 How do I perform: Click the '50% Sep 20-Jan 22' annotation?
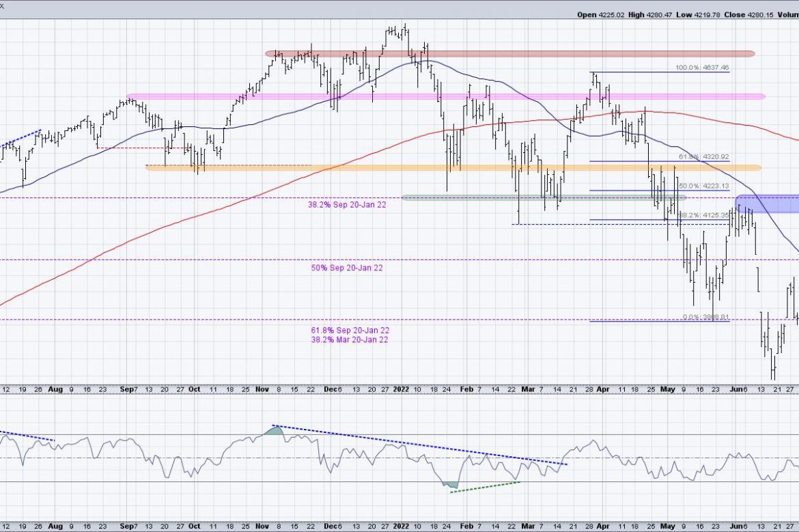click(x=346, y=268)
